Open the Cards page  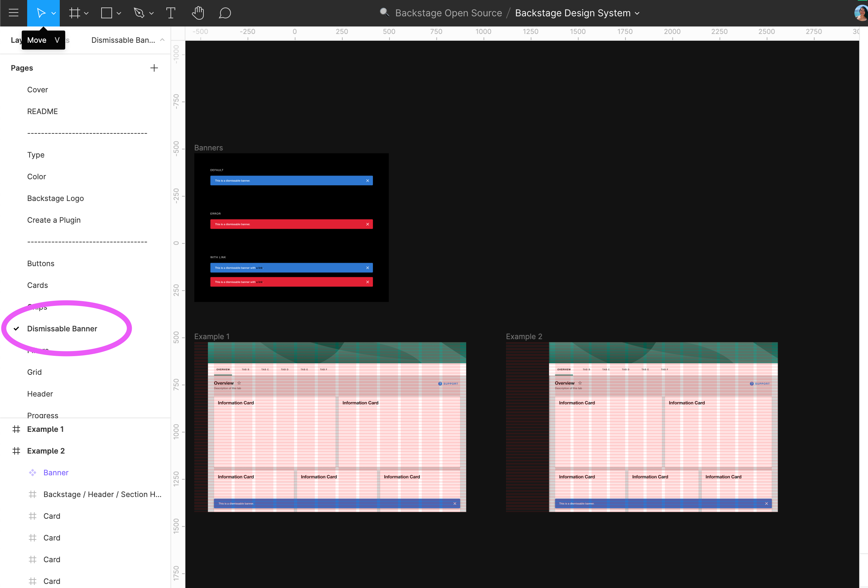click(x=37, y=285)
